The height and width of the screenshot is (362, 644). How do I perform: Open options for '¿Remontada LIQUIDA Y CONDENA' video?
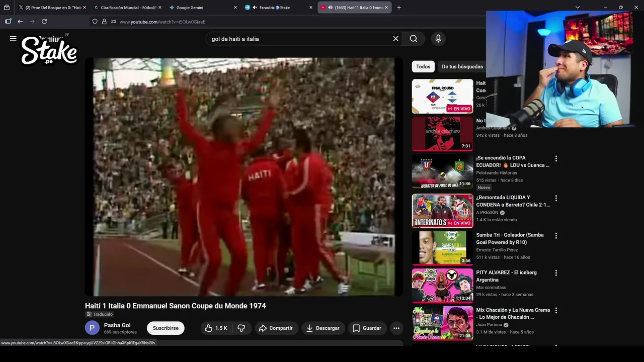pyautogui.click(x=556, y=199)
